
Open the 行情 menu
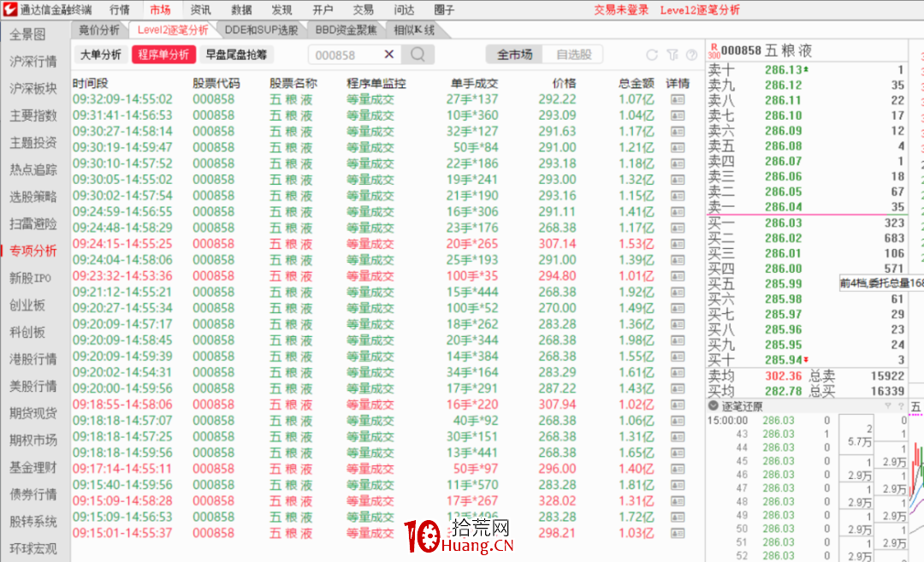tap(120, 9)
